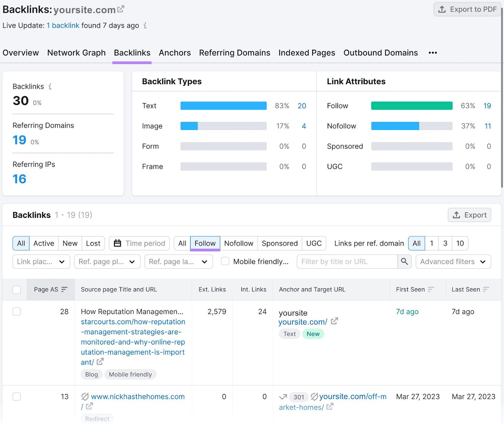
Task: Open yoursite.com via external link icon in header
Action: click(x=121, y=8)
